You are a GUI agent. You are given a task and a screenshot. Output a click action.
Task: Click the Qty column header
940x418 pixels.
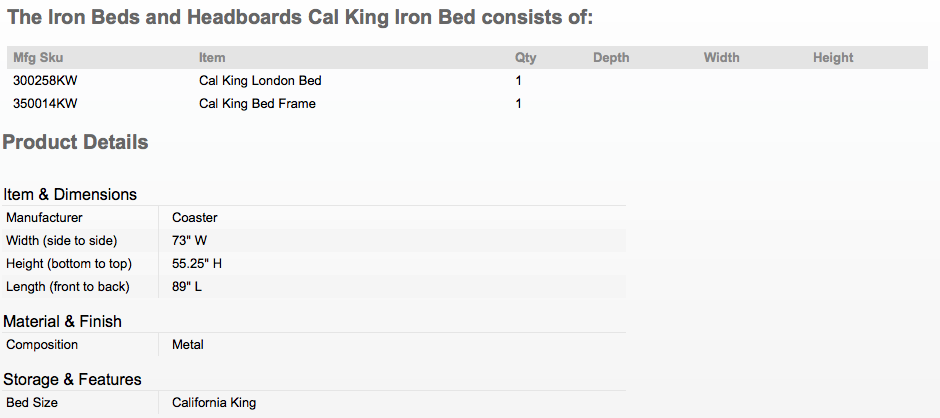(526, 58)
